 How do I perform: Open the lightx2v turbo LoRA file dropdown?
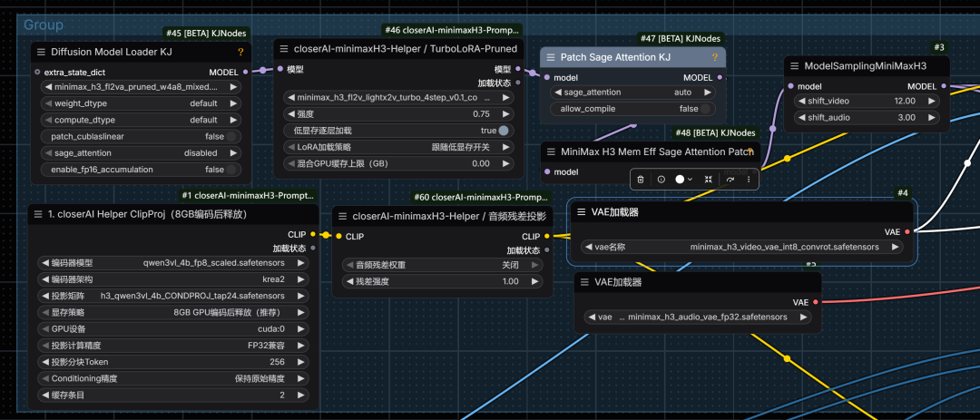tap(397, 97)
